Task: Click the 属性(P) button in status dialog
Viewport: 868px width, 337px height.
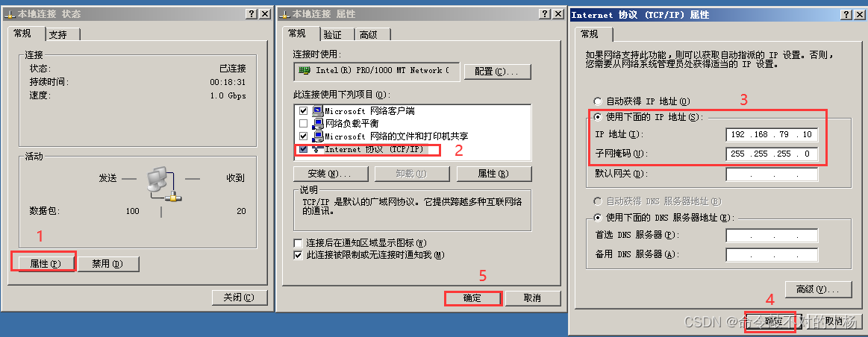Action: [44, 264]
